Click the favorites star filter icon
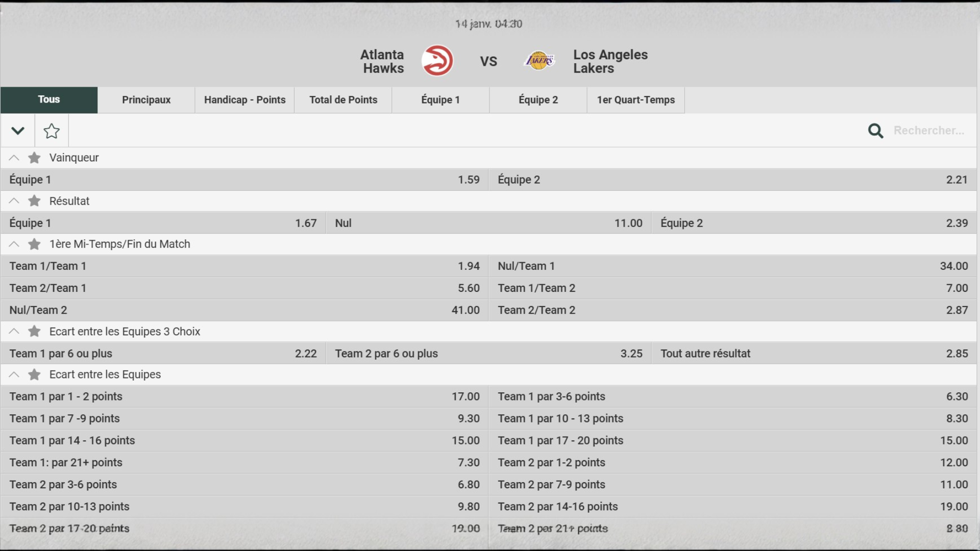 tap(52, 131)
